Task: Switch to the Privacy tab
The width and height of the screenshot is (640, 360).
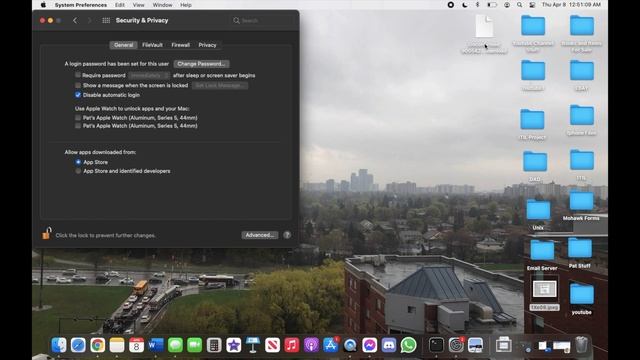Action: click(x=207, y=45)
